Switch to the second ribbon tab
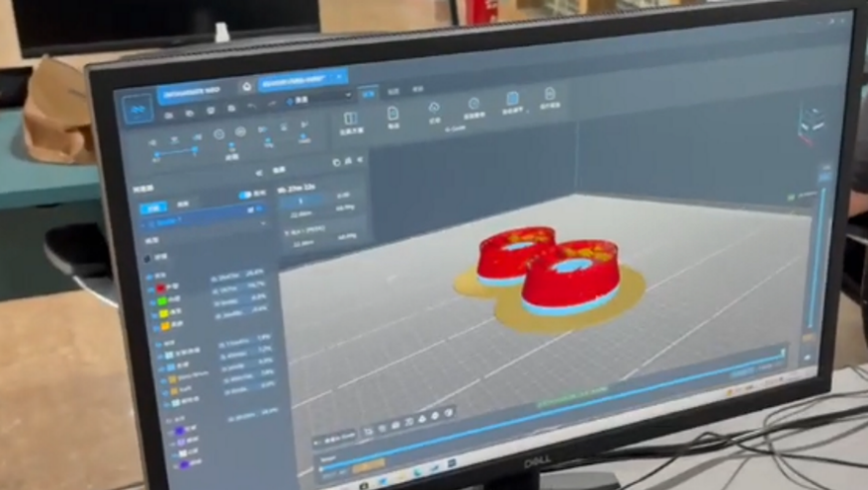The height and width of the screenshot is (490, 868). tap(393, 91)
